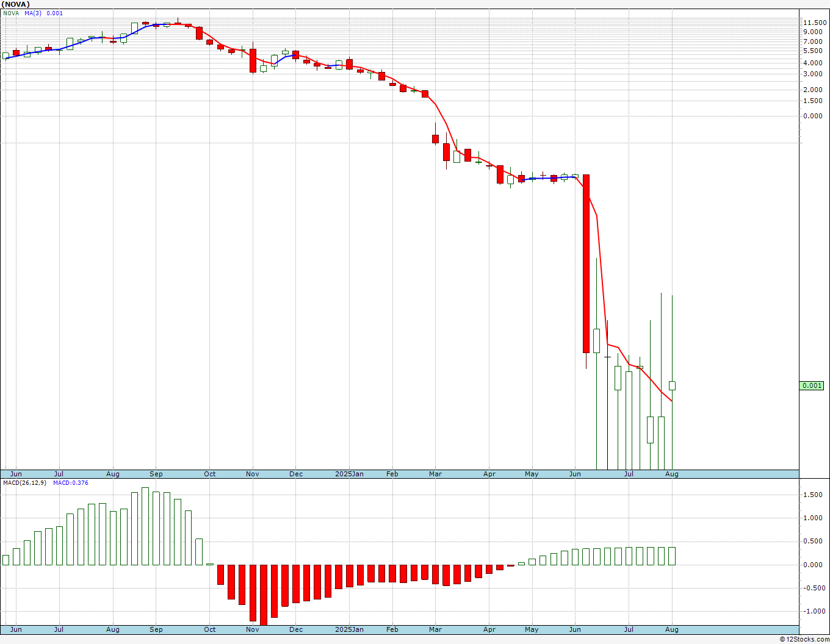
Task: Click the deepest red MACD histogram bar
Action: tap(264, 595)
